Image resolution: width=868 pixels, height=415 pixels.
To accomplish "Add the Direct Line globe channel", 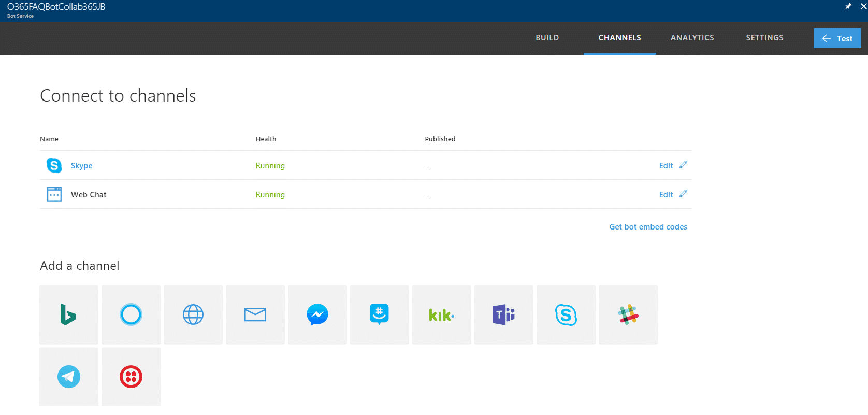I will point(193,314).
